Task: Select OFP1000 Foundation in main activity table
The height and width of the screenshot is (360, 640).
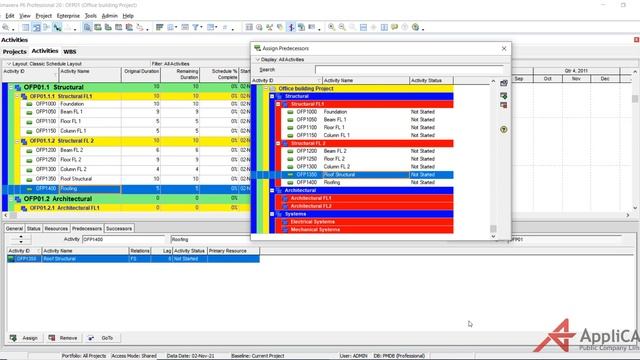Action: point(135,104)
